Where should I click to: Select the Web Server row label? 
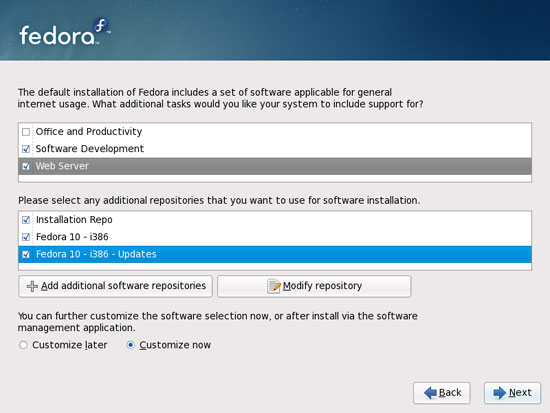[x=62, y=166]
